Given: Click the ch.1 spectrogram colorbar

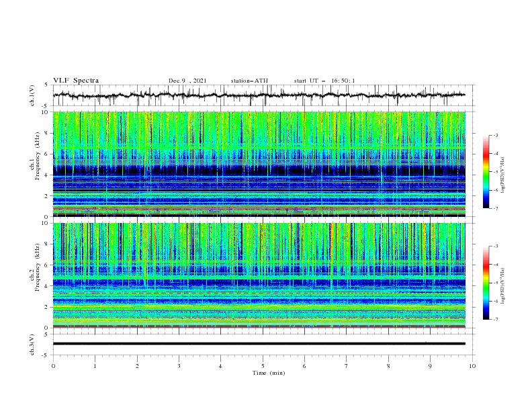Looking at the screenshot, I should (486, 172).
